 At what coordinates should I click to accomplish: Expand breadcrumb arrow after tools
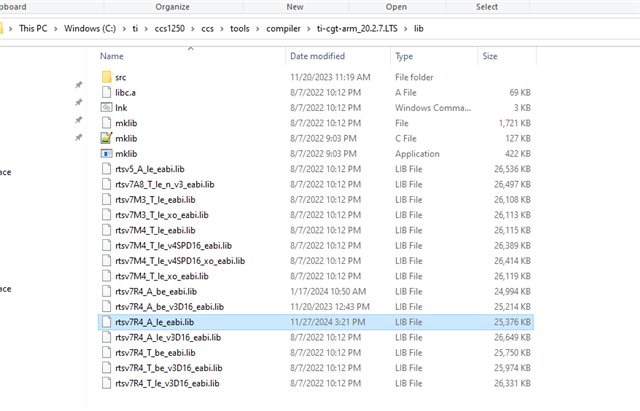[258, 29]
